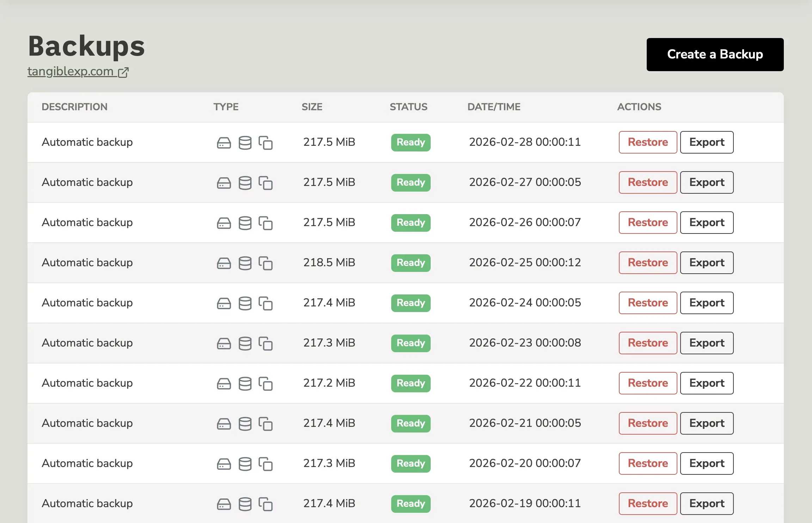Click the DESCRIPTION column header

tap(75, 107)
